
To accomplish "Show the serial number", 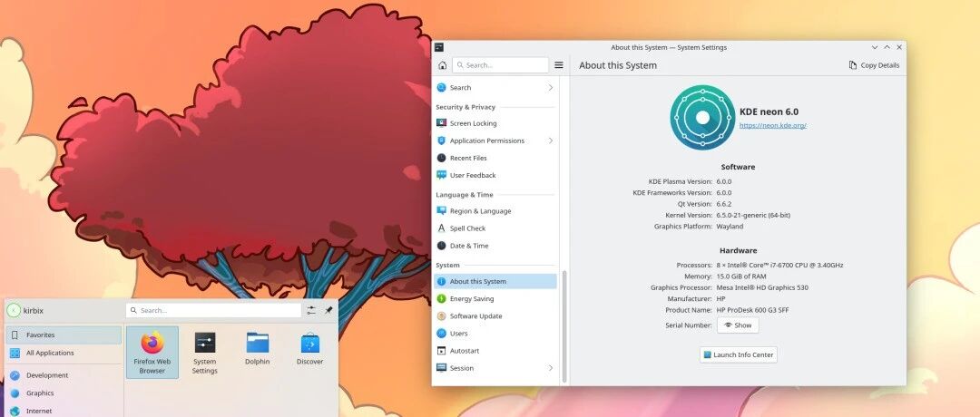I will coord(738,325).
